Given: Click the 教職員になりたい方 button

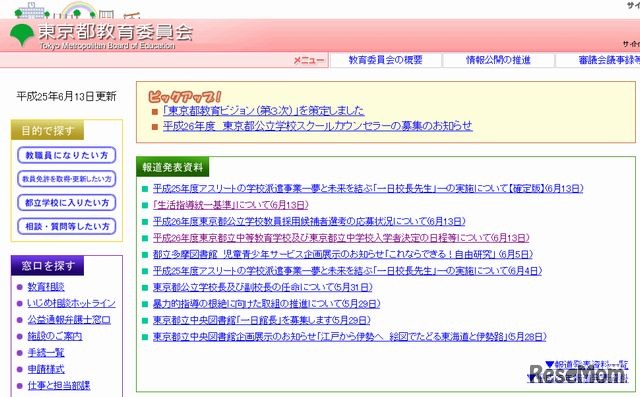Looking at the screenshot, I should pyautogui.click(x=67, y=155).
